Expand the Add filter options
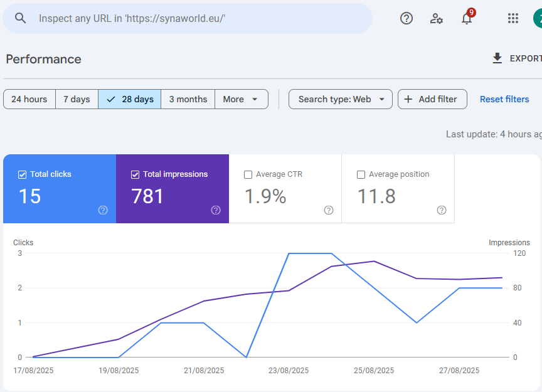542x392 pixels. click(432, 98)
